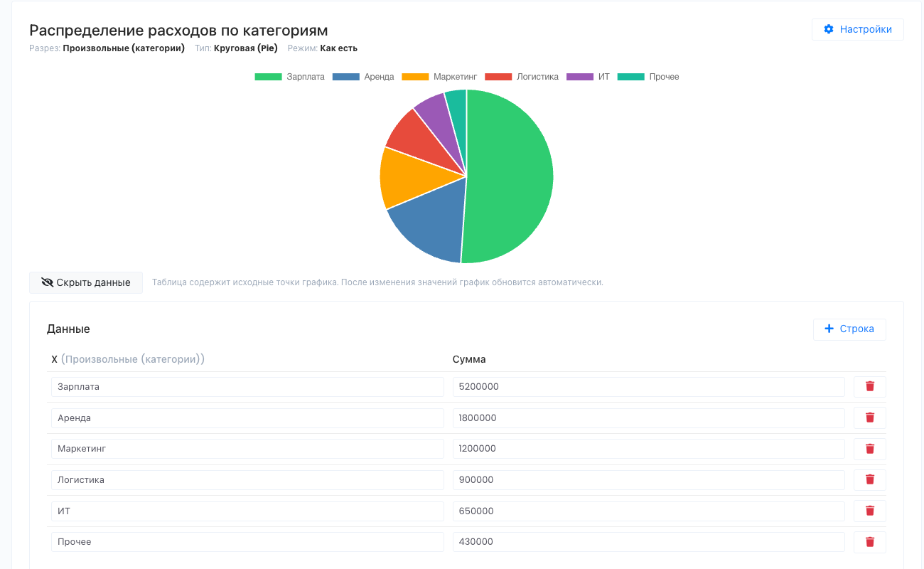Toggle the Зарплата legend swatch
This screenshot has width=924, height=569.
click(269, 77)
